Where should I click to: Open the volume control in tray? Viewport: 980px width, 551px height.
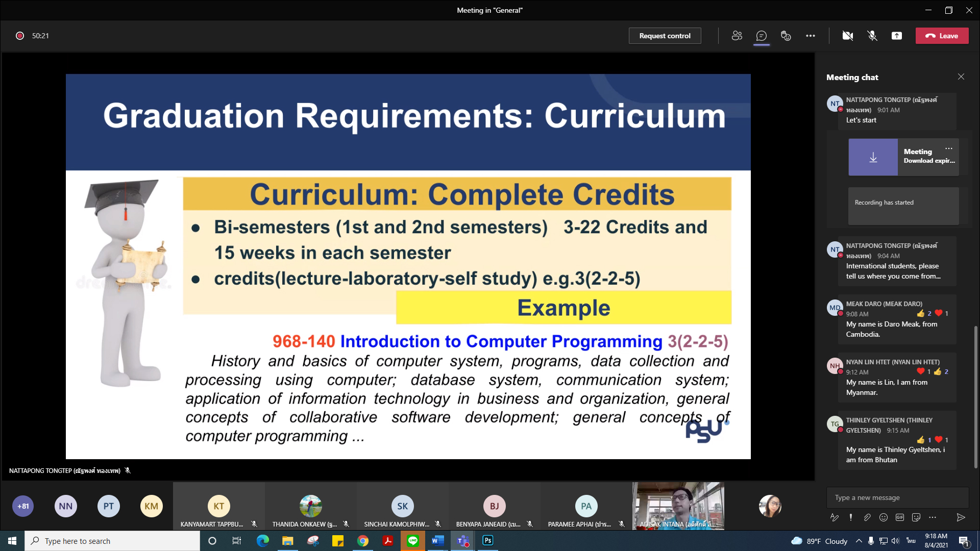895,541
